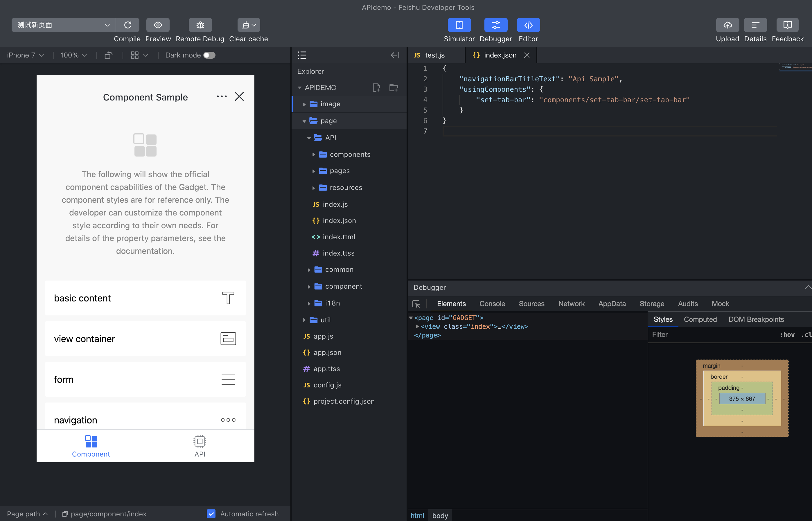Toggle the Dark mode switch
Viewport: 812px width, 521px height.
(x=209, y=55)
